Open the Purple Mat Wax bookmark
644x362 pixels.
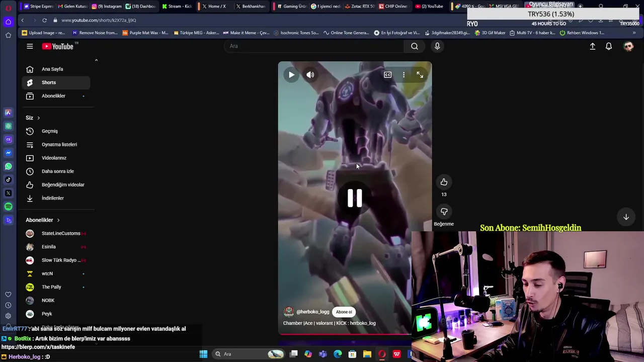pyautogui.click(x=145, y=33)
